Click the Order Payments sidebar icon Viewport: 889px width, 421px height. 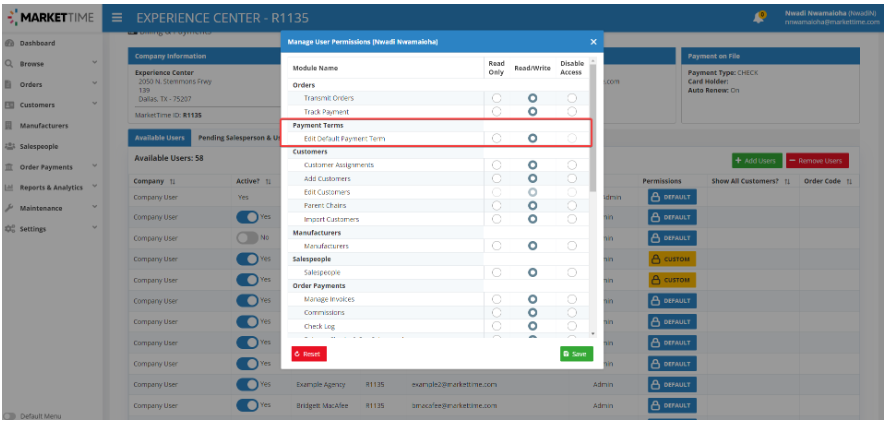pyautogui.click(x=9, y=167)
